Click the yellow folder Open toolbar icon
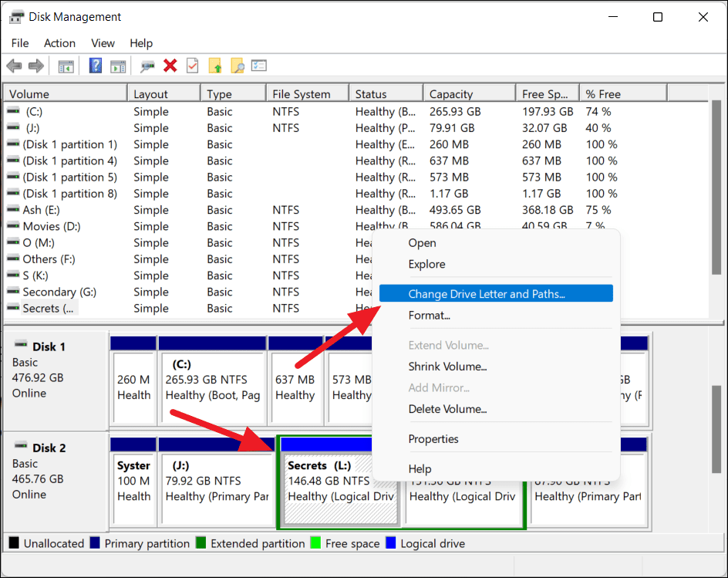Screen dimensions: 728x578 click(x=215, y=66)
